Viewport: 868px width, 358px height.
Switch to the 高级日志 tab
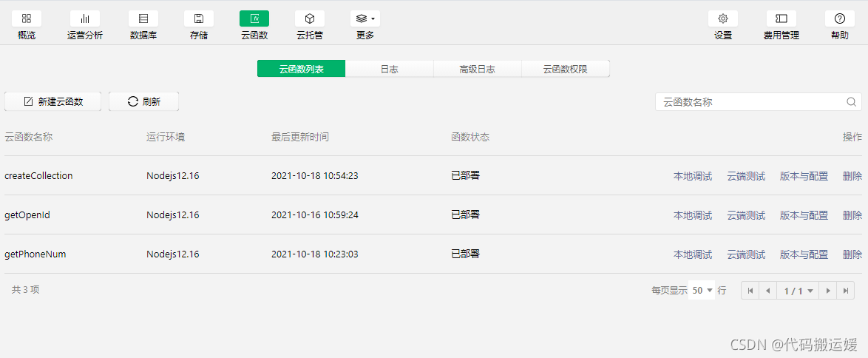pyautogui.click(x=477, y=70)
